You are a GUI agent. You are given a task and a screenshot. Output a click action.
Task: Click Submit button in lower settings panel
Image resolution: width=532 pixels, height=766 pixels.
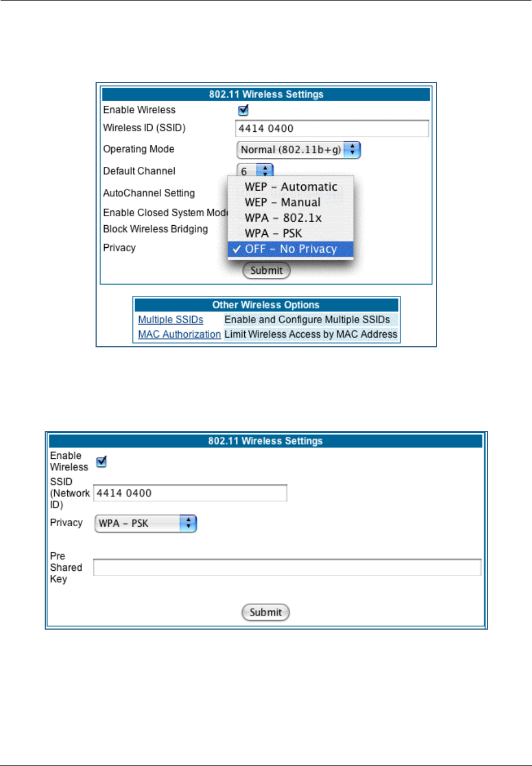click(266, 612)
